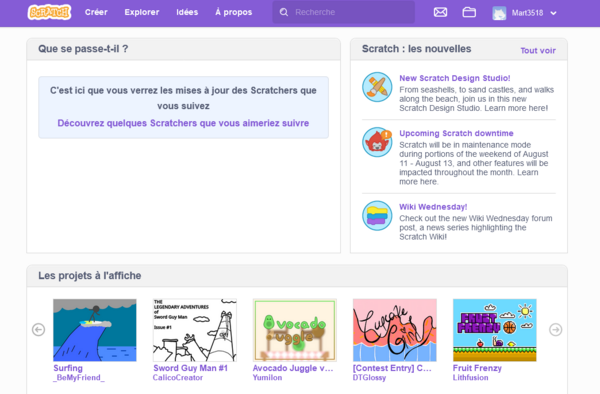Open the Explorer menu item
The height and width of the screenshot is (394, 600).
(142, 12)
